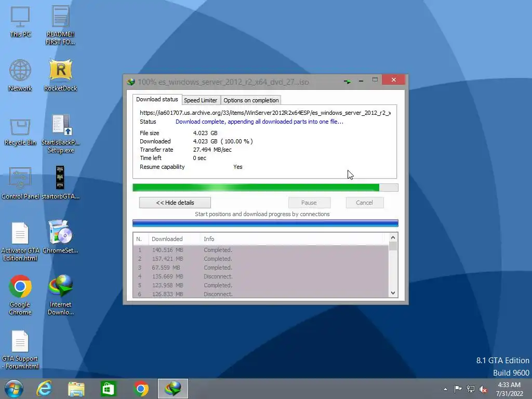Open Network desktop icon

(20, 75)
